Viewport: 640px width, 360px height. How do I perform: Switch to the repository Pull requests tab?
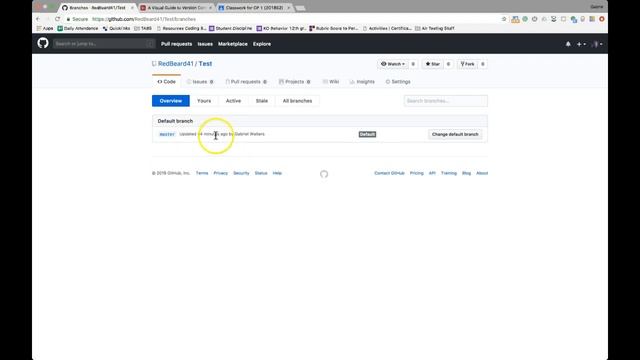(x=246, y=82)
